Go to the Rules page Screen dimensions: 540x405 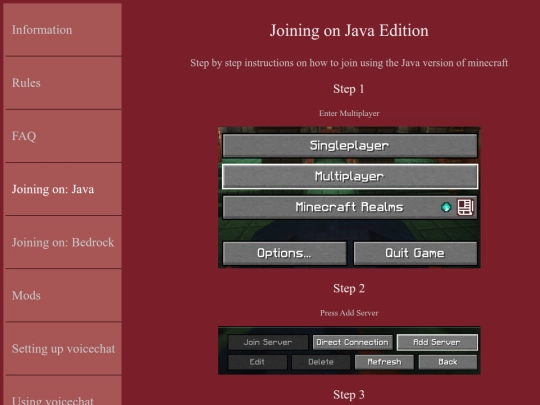coord(62,83)
